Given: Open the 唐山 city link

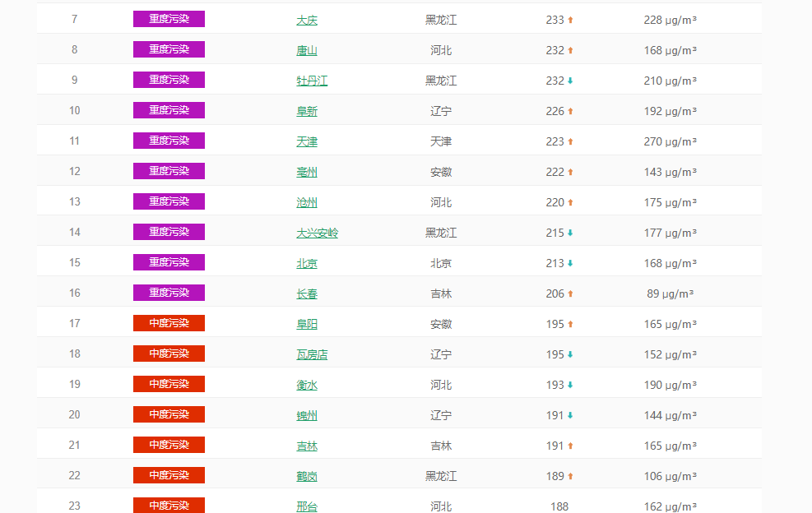Looking at the screenshot, I should pyautogui.click(x=307, y=50).
